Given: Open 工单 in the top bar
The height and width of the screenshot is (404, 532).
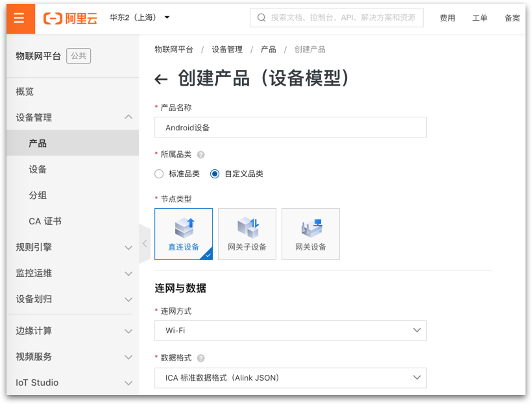Looking at the screenshot, I should coord(479,18).
